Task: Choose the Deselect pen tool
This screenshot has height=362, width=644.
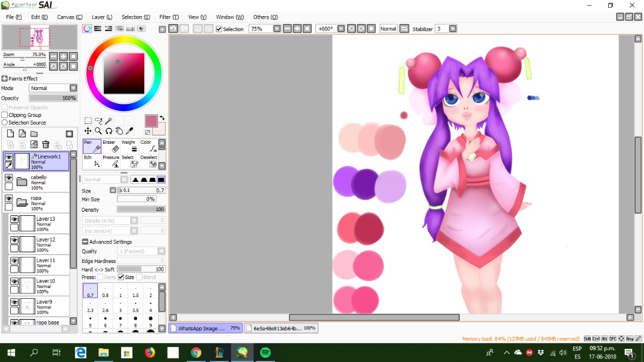Action: (x=148, y=162)
